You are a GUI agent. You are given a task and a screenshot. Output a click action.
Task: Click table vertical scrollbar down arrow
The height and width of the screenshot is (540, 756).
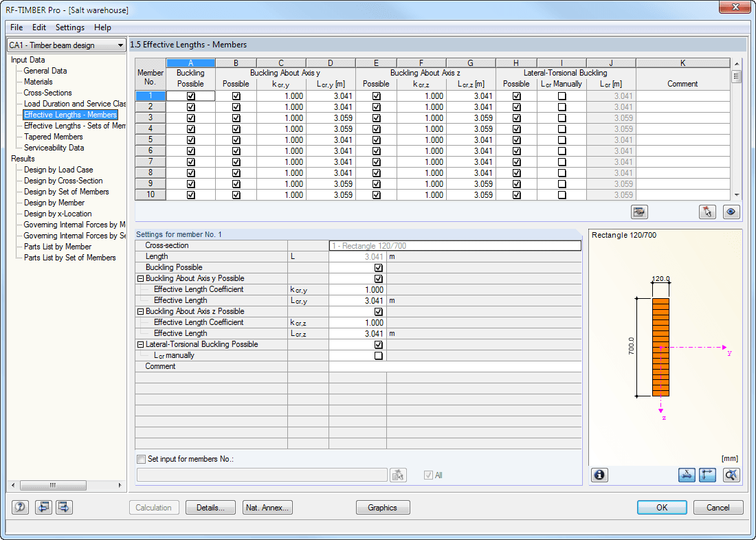pos(736,195)
